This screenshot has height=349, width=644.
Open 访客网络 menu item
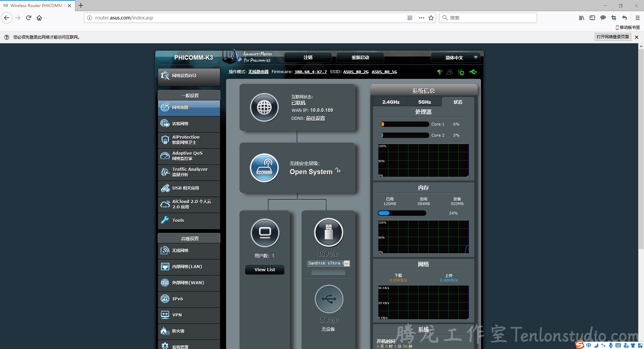pyautogui.click(x=189, y=124)
